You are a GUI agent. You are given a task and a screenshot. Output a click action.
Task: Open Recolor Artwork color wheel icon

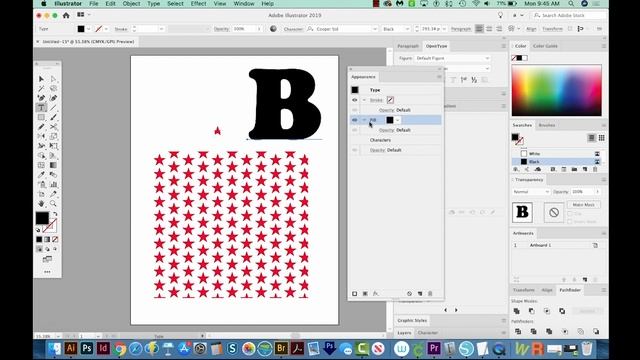(273, 29)
